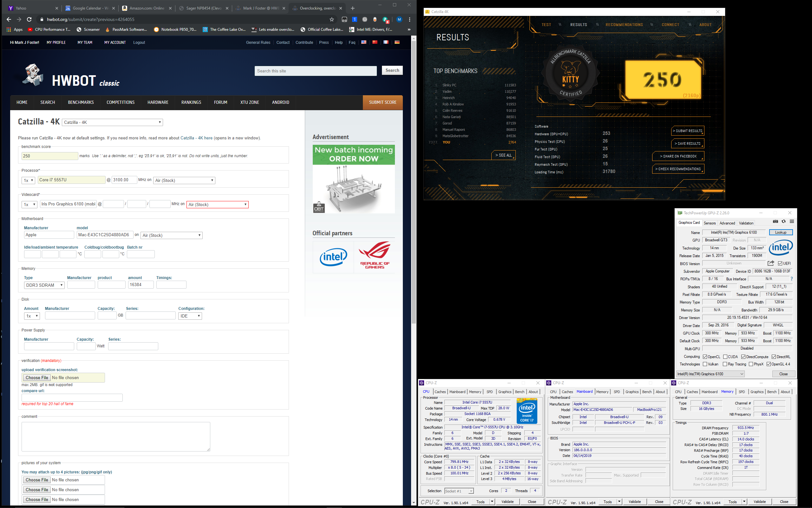This screenshot has height=508, width=812.
Task: Open the videocard cooling Air (Stock) dropdown
Action: pos(217,204)
